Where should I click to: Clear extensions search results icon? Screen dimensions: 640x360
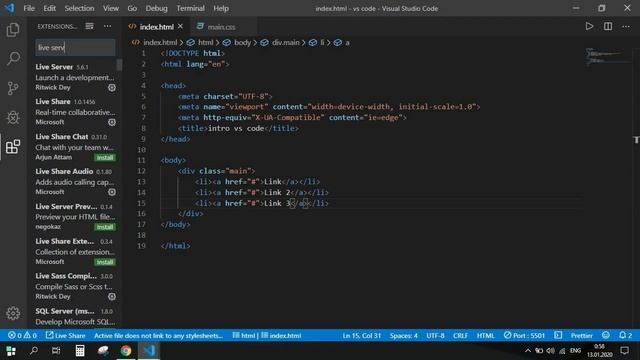[x=89, y=27]
